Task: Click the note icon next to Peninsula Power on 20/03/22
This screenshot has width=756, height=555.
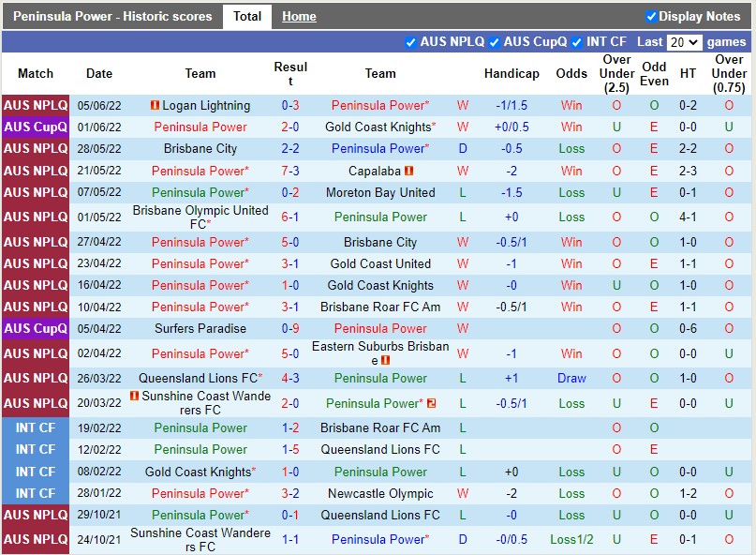Action: [x=431, y=403]
